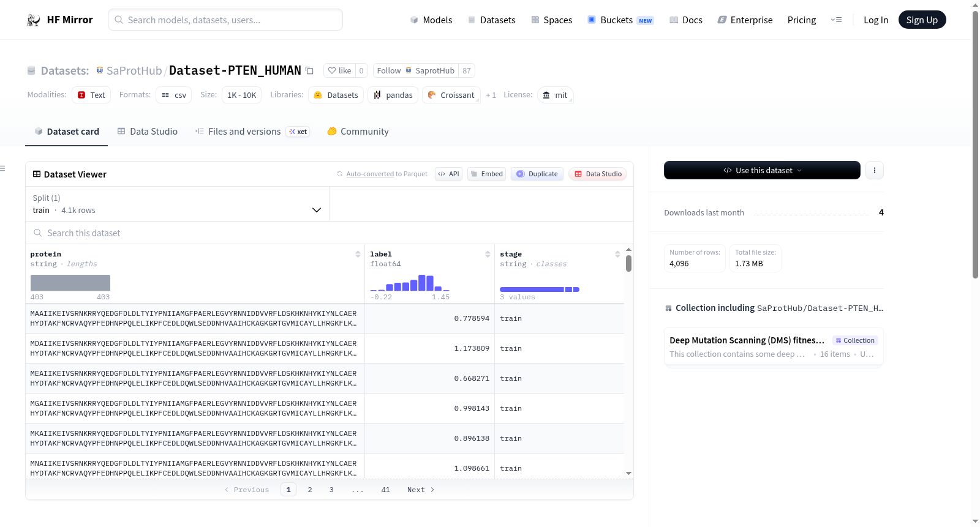Select the pandas library tag
The width and height of the screenshot is (980, 527).
(x=393, y=95)
